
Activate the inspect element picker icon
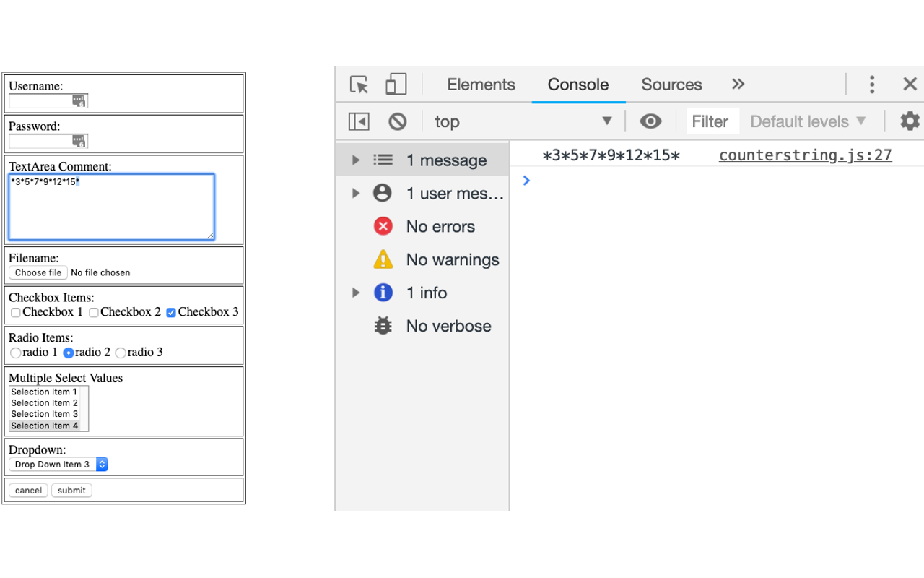[x=359, y=85]
